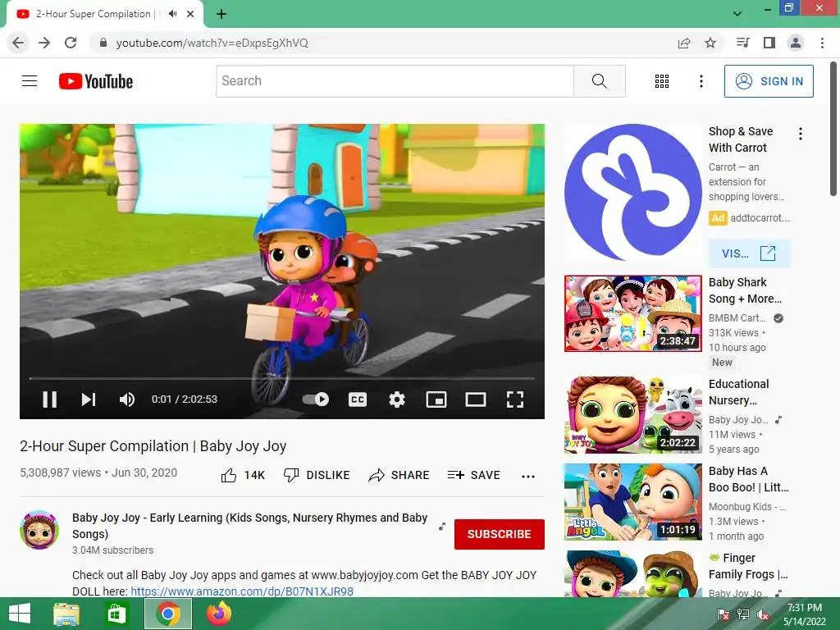
Task: Share the video
Action: pyautogui.click(x=399, y=475)
